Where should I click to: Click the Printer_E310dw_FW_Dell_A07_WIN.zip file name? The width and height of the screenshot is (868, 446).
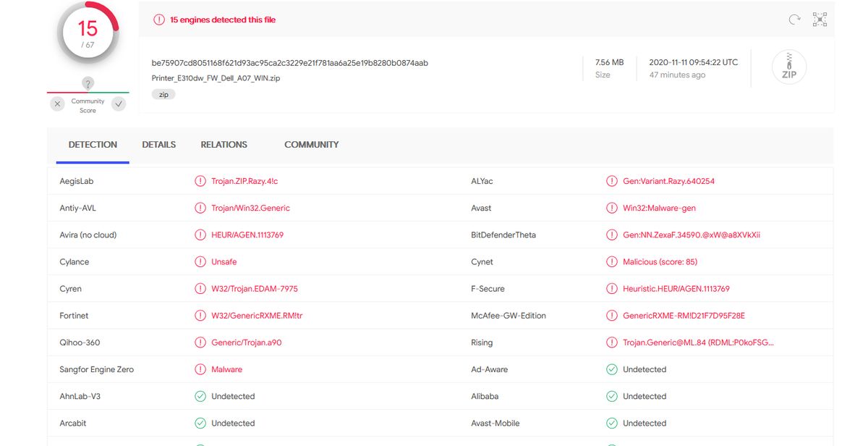tap(216, 78)
